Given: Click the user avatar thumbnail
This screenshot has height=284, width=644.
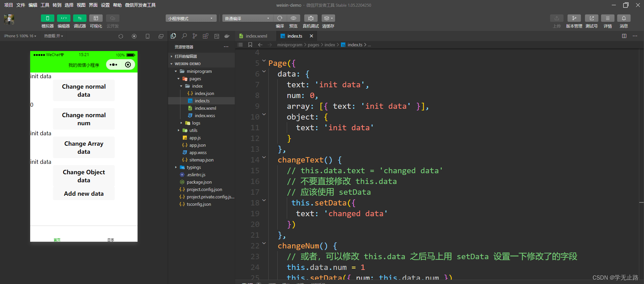Looking at the screenshot, I should (9, 19).
